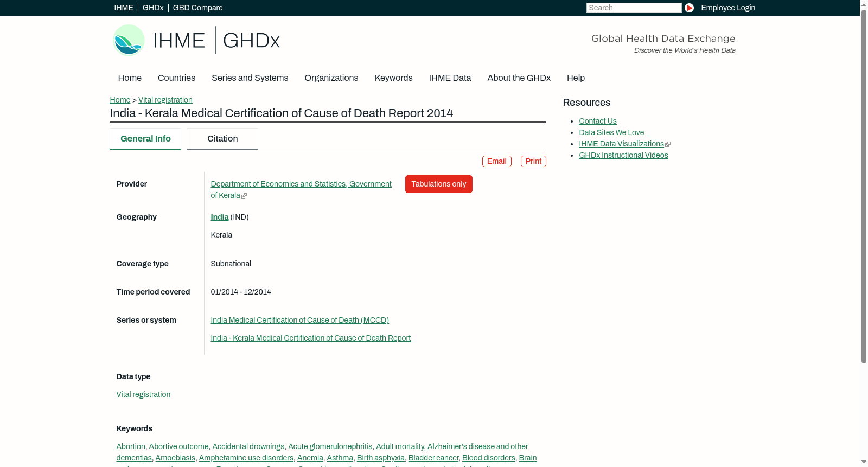This screenshot has height=467, width=868.
Task: Open the Employee Login link
Action: click(x=728, y=8)
